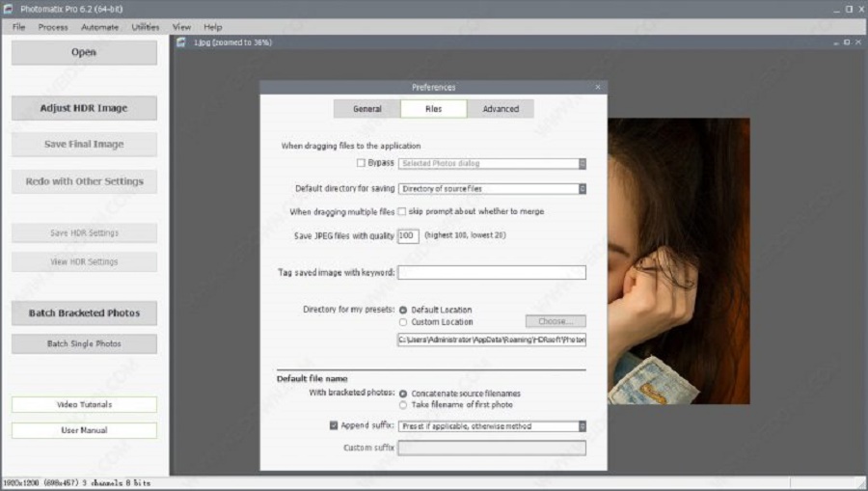Click the 1.jpg document window icon
The width and height of the screenshot is (868, 491).
tap(181, 42)
